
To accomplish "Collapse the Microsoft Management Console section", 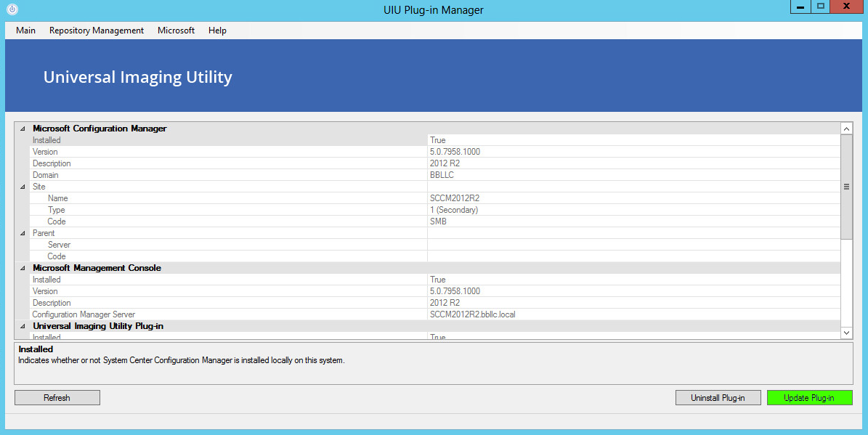I will point(23,268).
